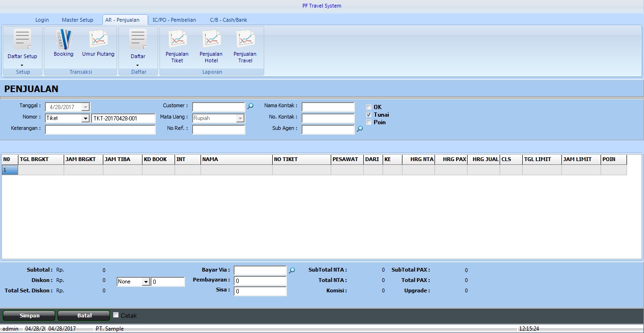
Task: Click the Customer search magnifier icon
Action: [x=251, y=107]
